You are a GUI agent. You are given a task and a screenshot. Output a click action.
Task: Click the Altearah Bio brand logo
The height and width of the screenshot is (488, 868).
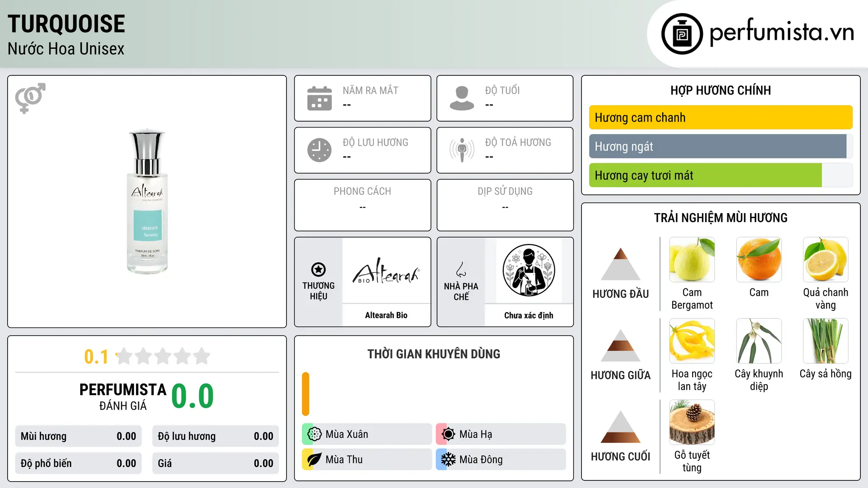click(x=386, y=271)
